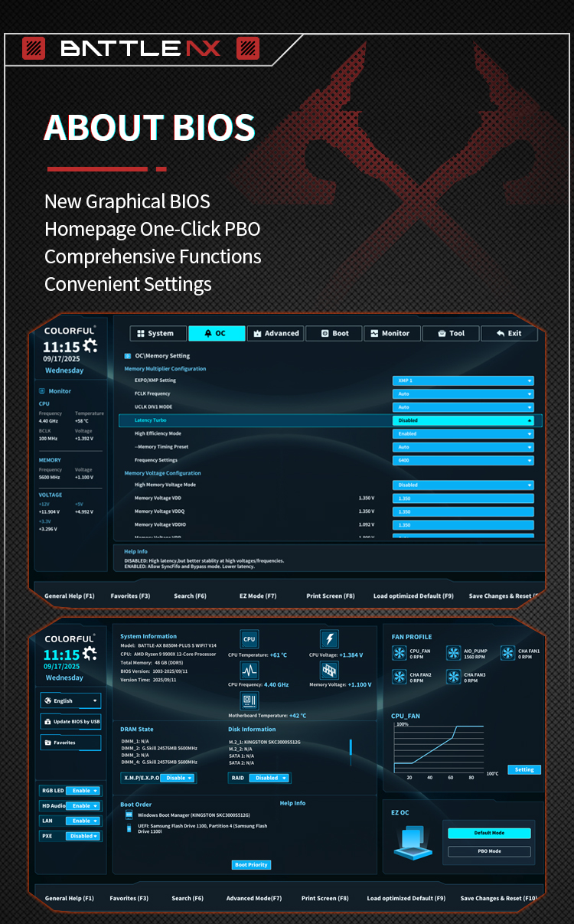The height and width of the screenshot is (924, 574).
Task: Click the Motherboard Temperature icon
Action: (249, 701)
